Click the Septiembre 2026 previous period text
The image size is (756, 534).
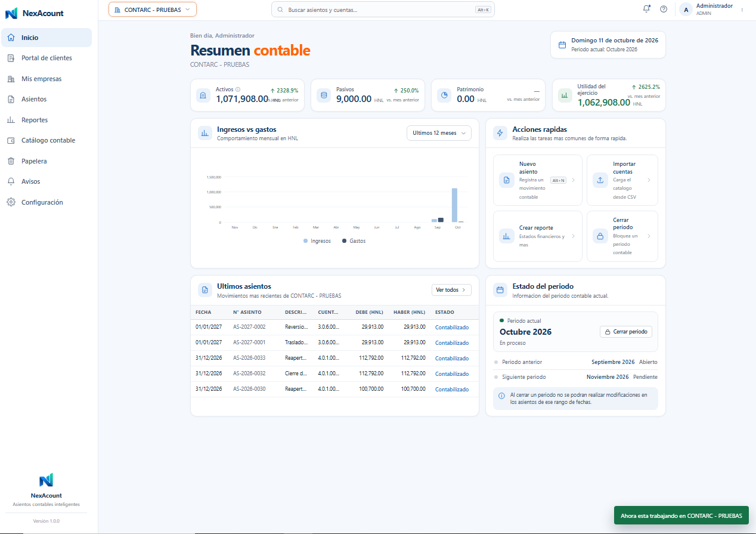(613, 362)
